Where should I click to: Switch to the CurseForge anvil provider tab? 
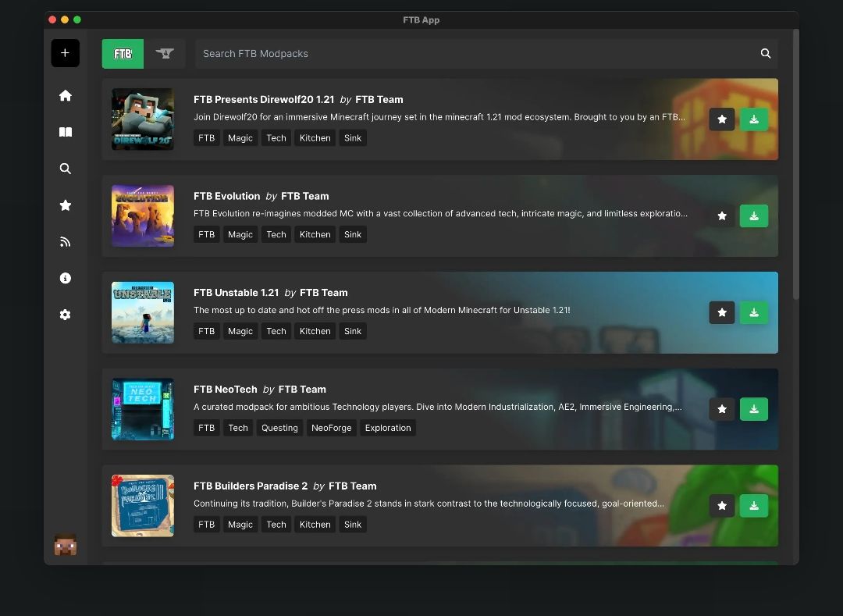(165, 54)
